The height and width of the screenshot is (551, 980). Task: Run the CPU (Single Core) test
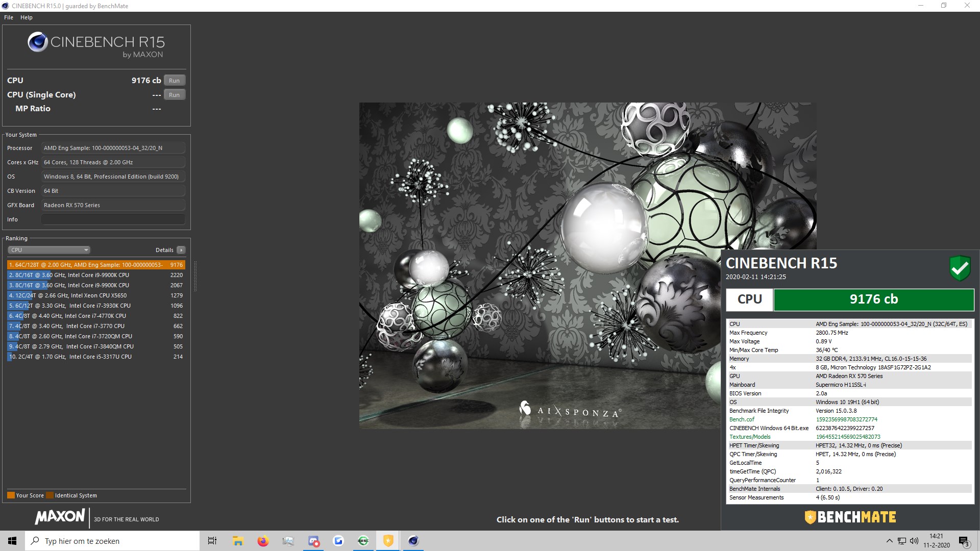[175, 95]
